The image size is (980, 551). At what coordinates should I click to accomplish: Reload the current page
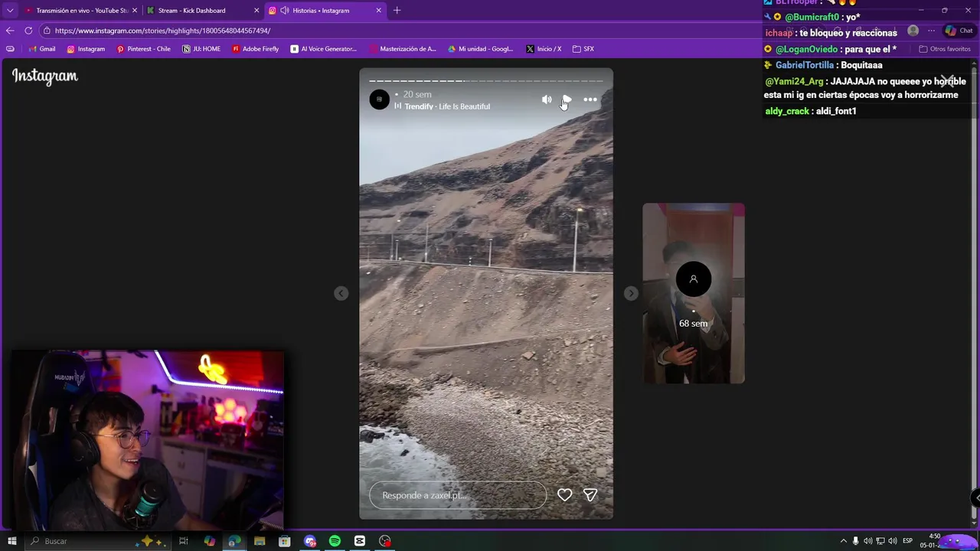[28, 31]
